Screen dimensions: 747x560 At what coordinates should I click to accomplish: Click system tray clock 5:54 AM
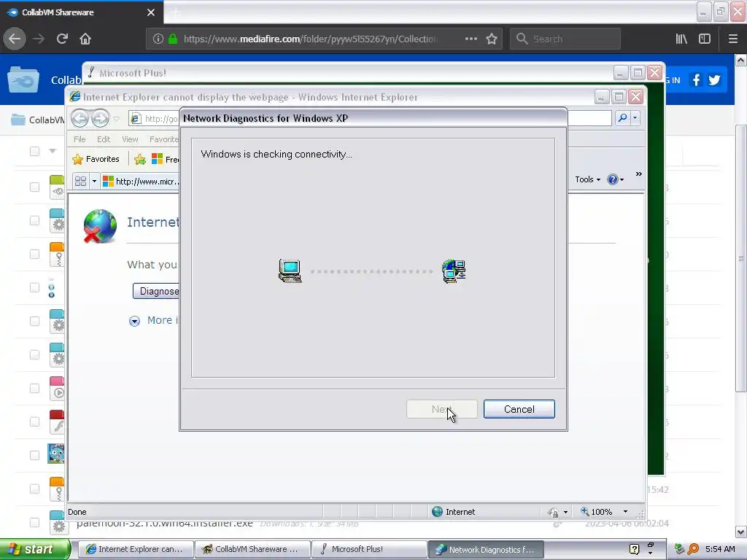tap(720, 549)
